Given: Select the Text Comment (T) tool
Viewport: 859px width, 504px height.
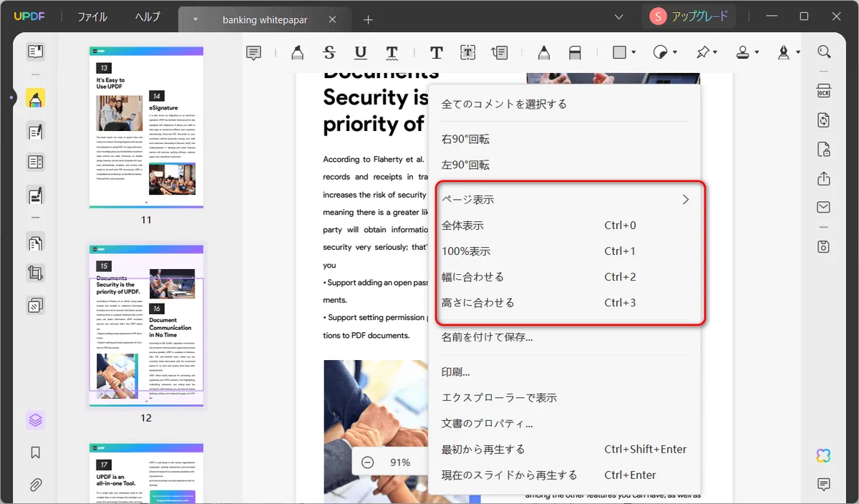Looking at the screenshot, I should (x=436, y=52).
